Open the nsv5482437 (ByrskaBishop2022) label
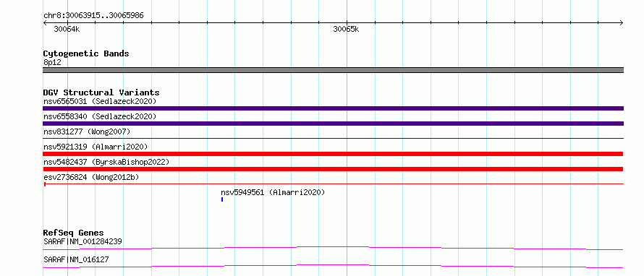 coord(106,162)
